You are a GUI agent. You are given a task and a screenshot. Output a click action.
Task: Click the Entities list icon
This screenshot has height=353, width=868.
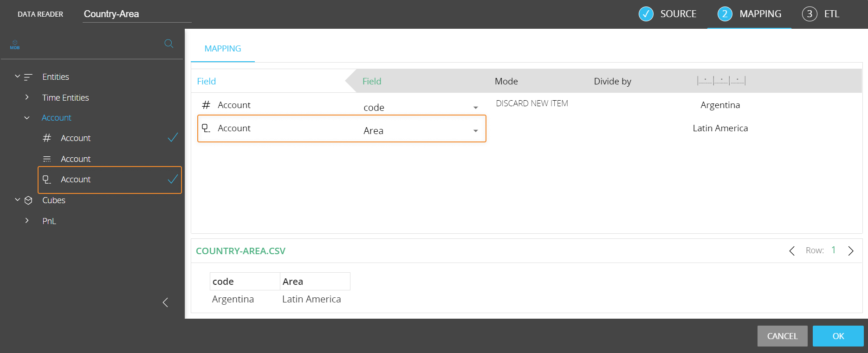[x=28, y=77]
